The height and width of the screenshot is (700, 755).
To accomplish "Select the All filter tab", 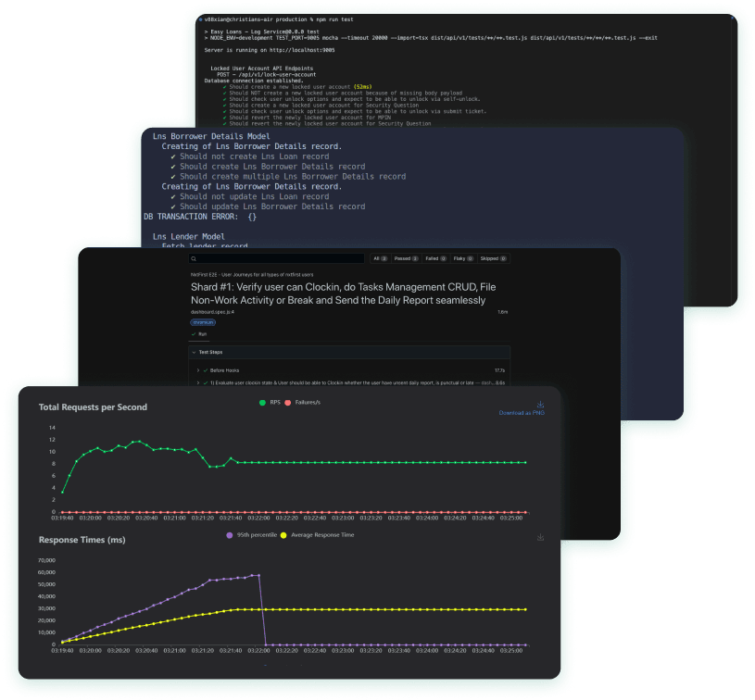I will [x=381, y=258].
